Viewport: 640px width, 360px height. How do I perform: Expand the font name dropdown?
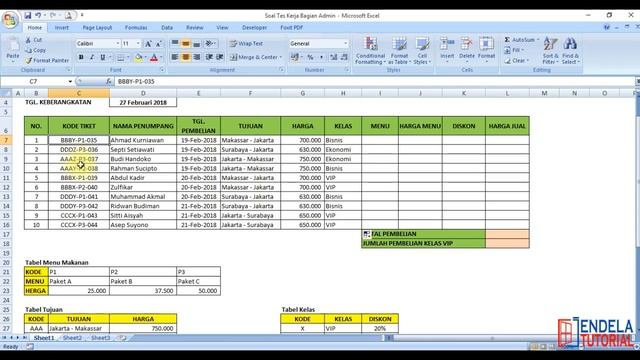click(118, 44)
